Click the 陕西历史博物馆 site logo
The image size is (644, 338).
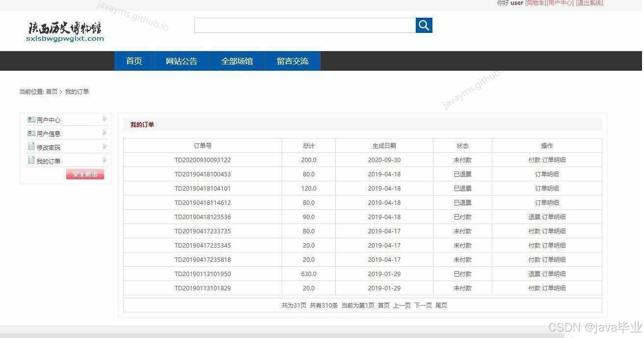(65, 31)
